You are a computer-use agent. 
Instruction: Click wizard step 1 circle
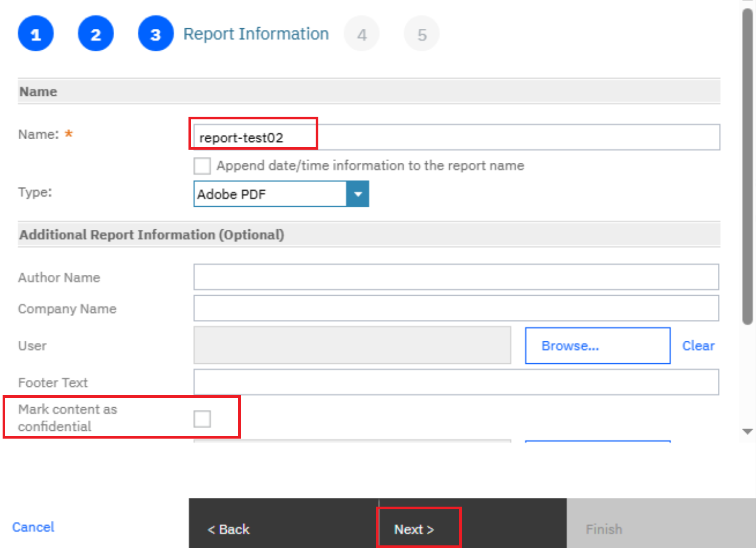(36, 34)
